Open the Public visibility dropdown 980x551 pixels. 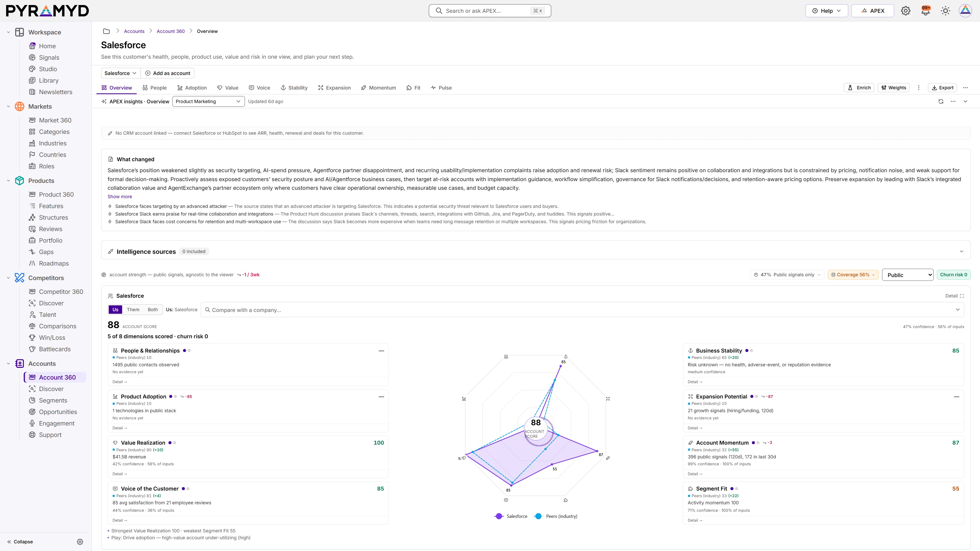point(907,275)
